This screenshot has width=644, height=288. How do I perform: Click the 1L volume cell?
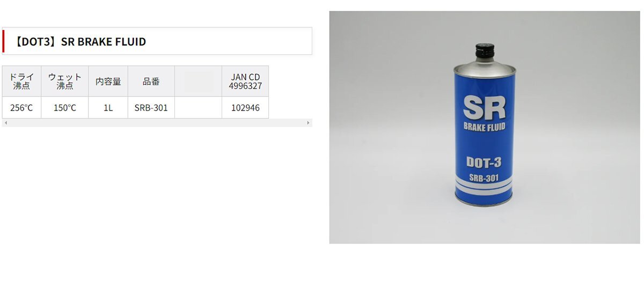pyautogui.click(x=108, y=108)
